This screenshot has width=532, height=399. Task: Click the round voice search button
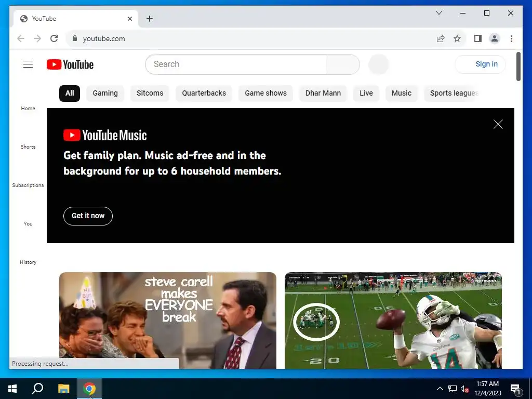378,64
